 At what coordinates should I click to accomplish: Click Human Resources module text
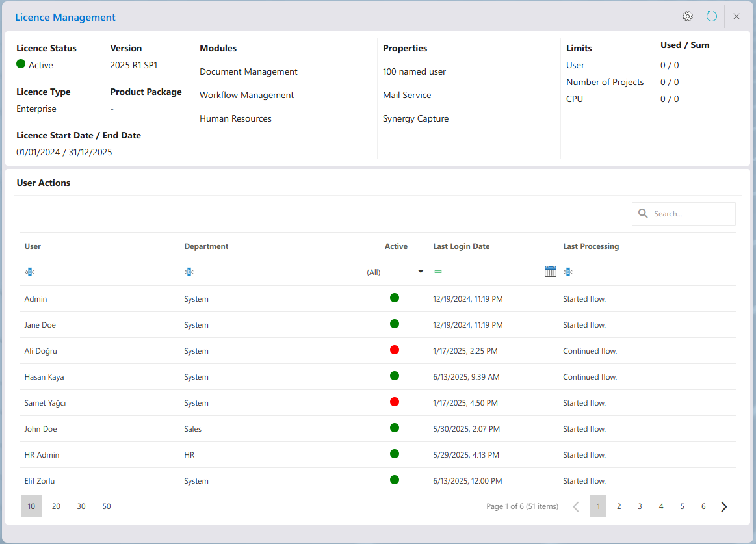pyautogui.click(x=236, y=119)
